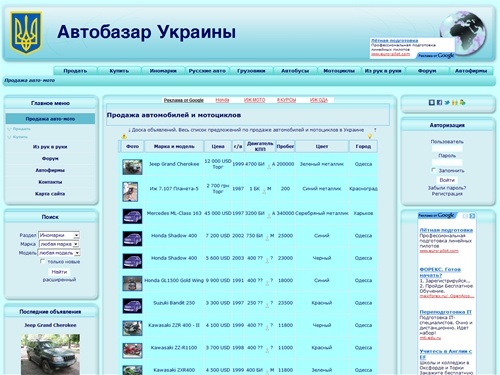Open Suzuki Bandit 250 placeholder thumbnail

click(x=132, y=306)
